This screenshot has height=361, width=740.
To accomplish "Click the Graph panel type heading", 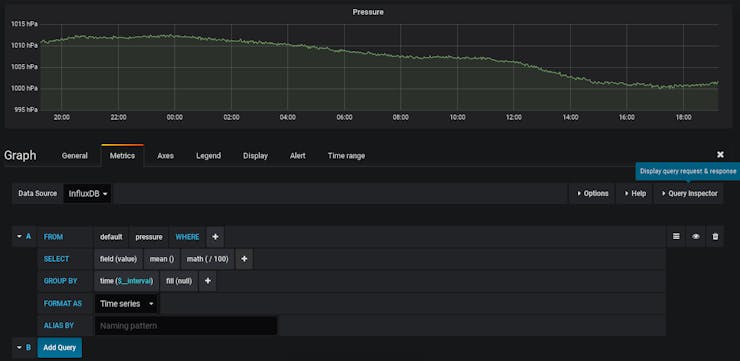I will [20, 155].
